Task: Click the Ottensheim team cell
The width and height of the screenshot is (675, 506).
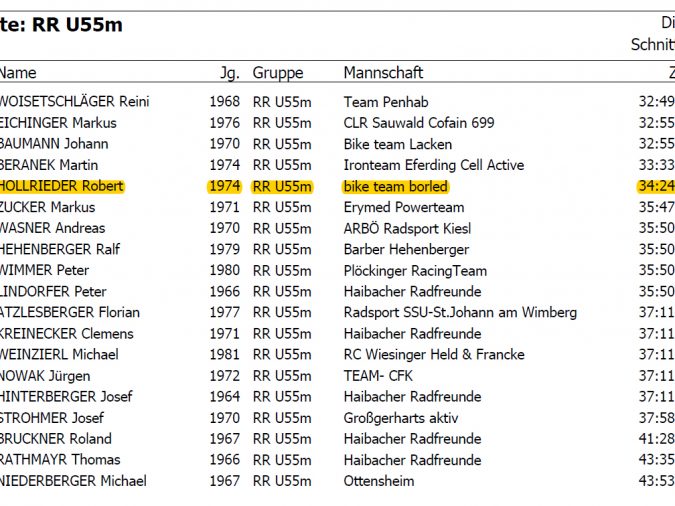Action: click(x=379, y=481)
